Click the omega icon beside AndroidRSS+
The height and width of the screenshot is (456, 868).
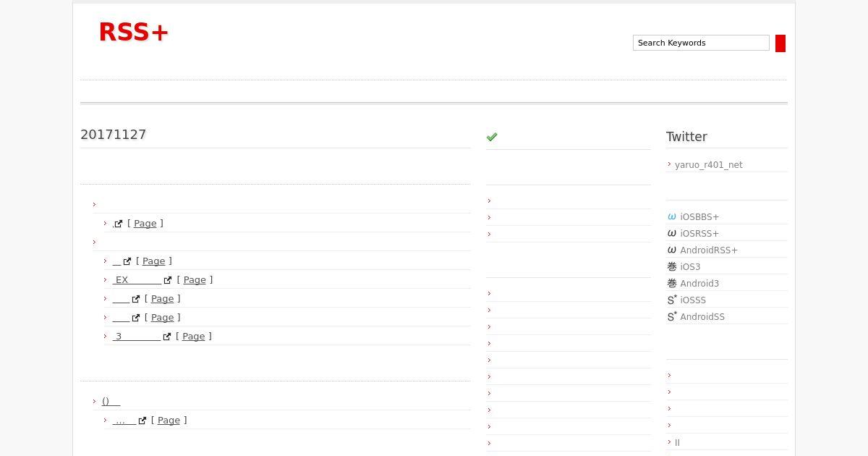coord(672,250)
